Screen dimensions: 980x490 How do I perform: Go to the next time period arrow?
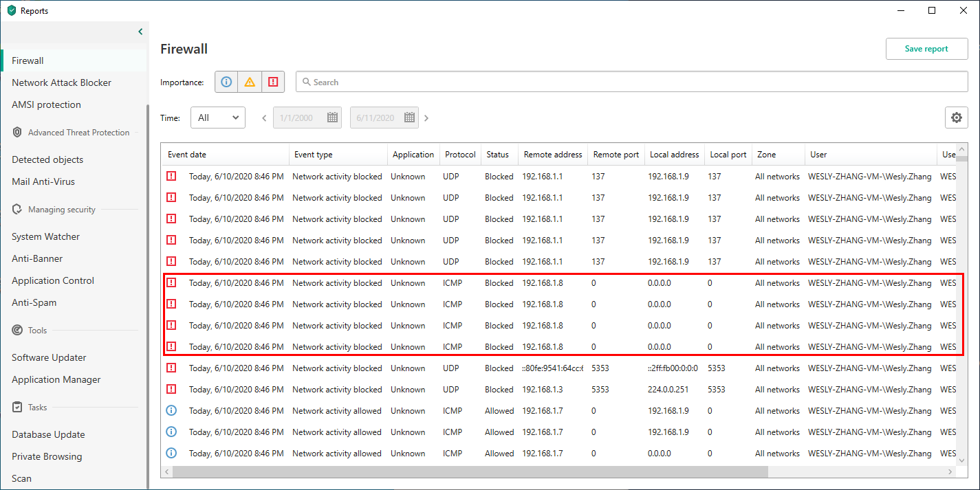426,118
